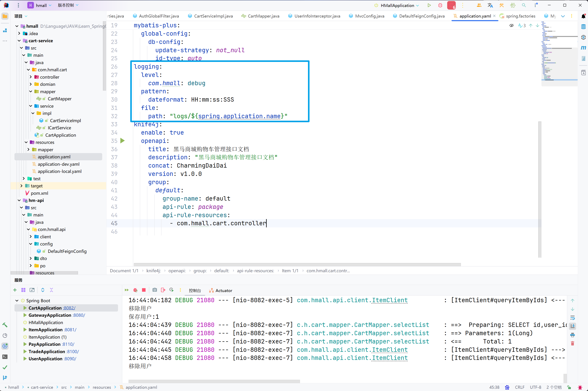
Task: Toggle soft-wrap in console output
Action: click(x=572, y=318)
